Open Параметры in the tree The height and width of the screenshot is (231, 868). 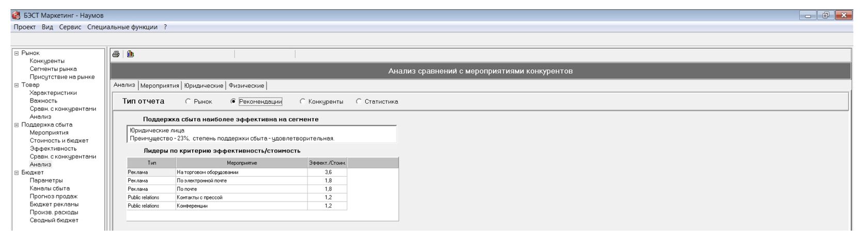(46, 181)
